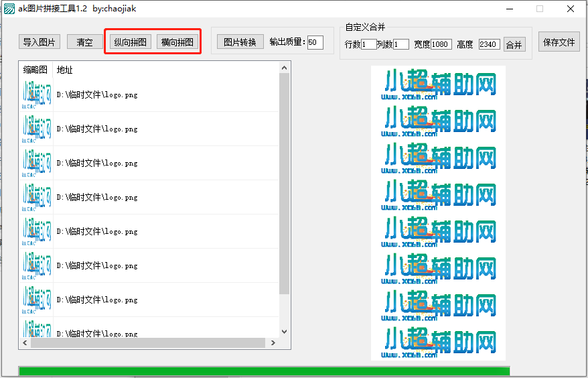This screenshot has height=378, width=588.
Task: Select 横向拼图 horizontal stitching
Action: pos(177,42)
